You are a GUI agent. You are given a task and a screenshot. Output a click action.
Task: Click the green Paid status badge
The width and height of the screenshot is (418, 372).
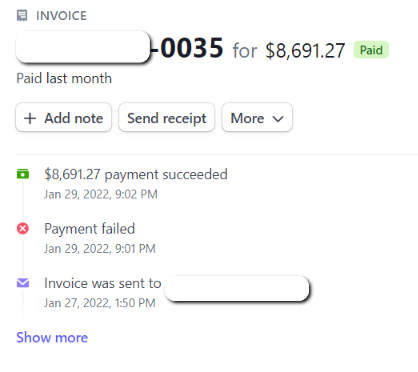tap(371, 50)
